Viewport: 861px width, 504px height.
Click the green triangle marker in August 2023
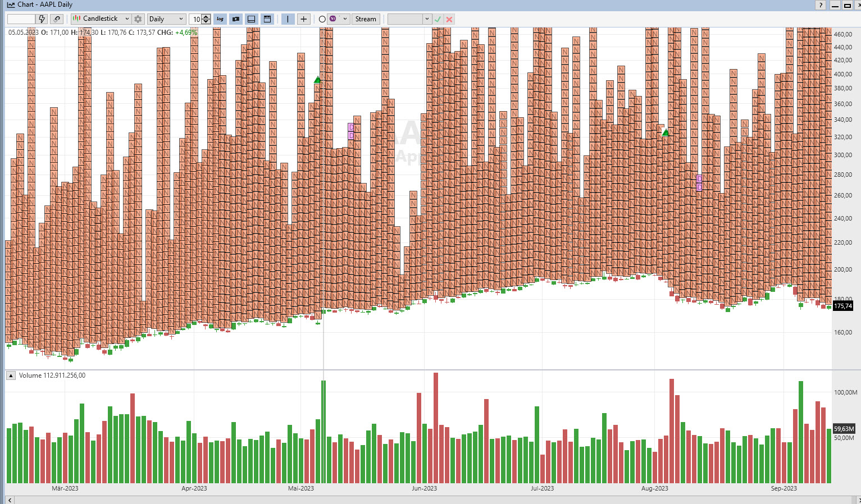point(666,132)
